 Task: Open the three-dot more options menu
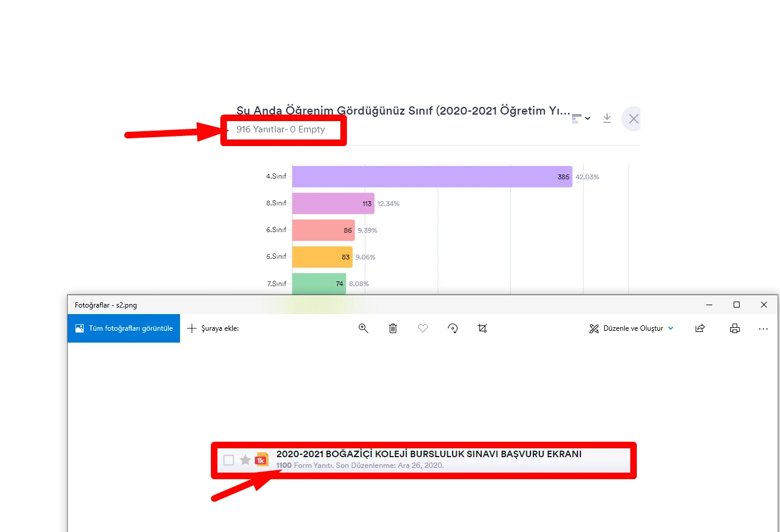click(763, 328)
